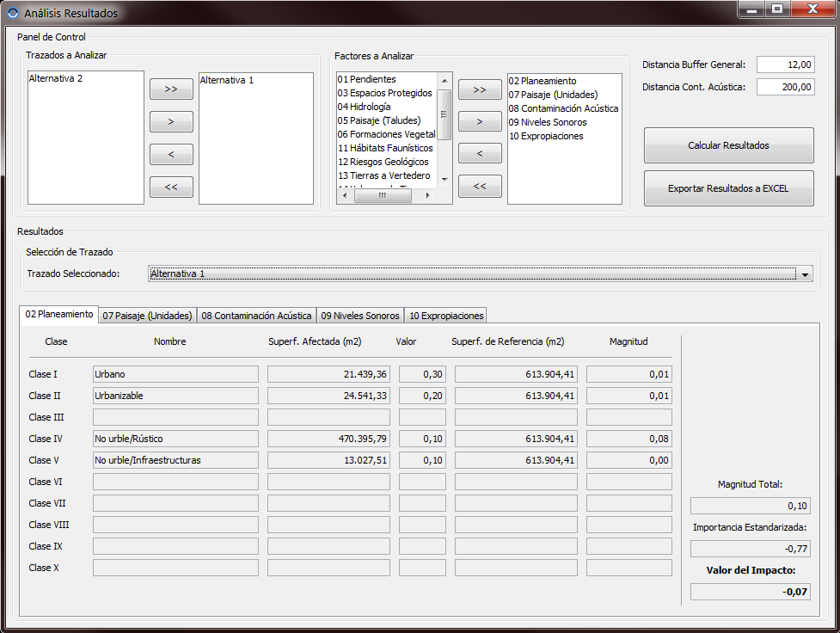Switch to the 08 Contaminación Acústica tab

(x=256, y=316)
